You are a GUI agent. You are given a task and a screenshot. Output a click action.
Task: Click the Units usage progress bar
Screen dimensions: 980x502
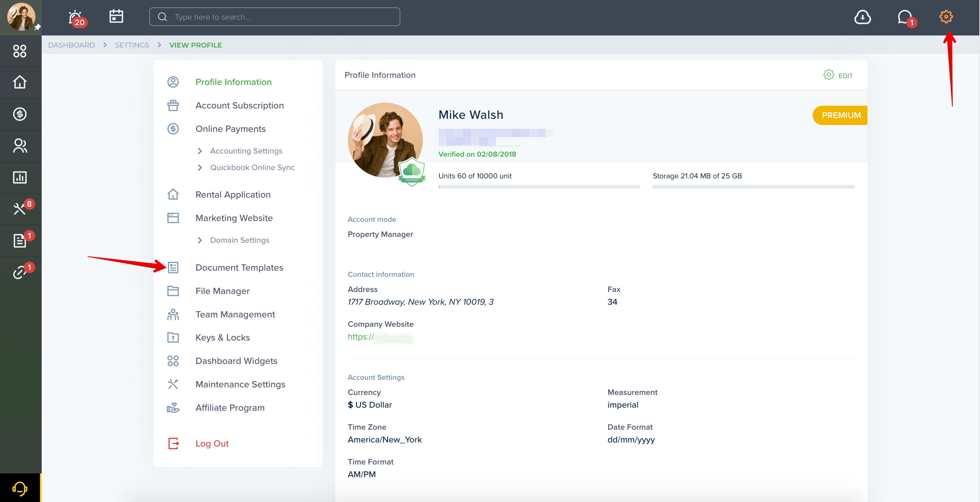click(x=539, y=187)
